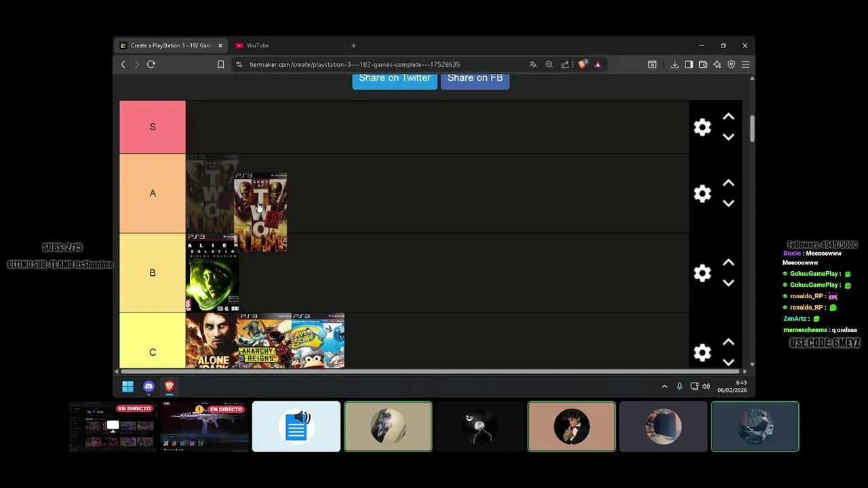This screenshot has width=868, height=488.
Task: Move B tier row up
Action: click(728, 263)
